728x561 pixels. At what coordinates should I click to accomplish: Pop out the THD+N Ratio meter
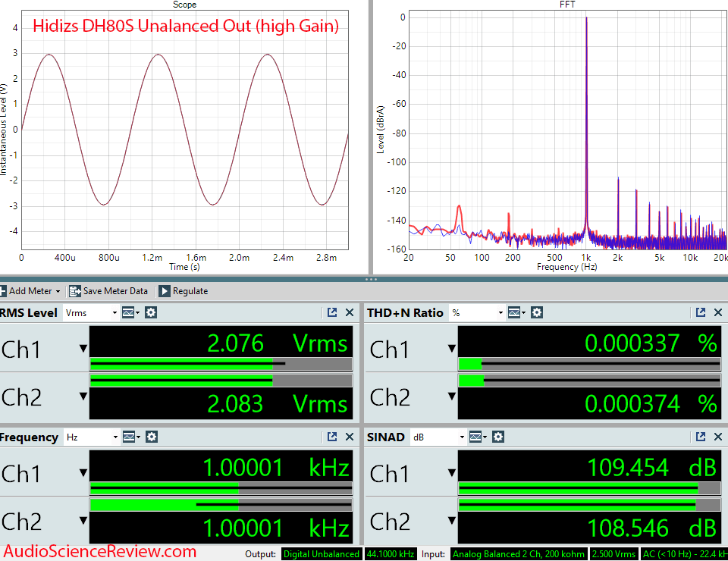[701, 313]
